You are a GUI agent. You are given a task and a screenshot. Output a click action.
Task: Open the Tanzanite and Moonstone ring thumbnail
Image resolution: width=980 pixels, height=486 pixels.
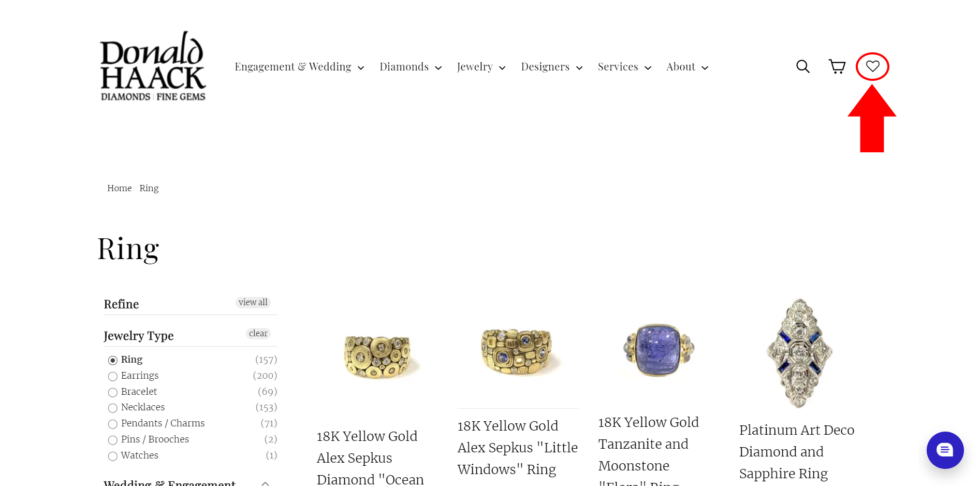(x=658, y=350)
